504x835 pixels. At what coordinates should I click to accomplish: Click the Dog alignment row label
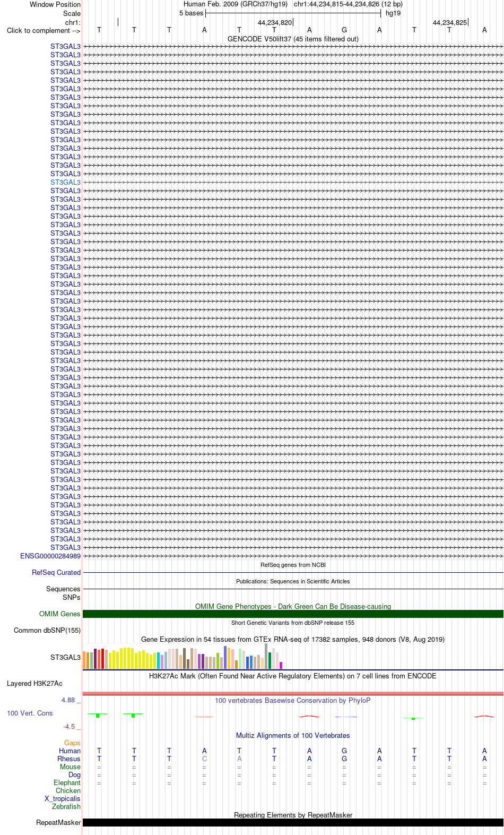74,774
